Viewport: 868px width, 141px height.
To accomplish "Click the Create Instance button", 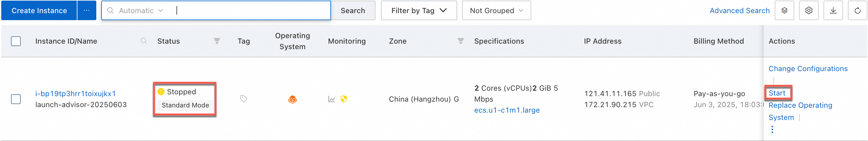I will [39, 10].
